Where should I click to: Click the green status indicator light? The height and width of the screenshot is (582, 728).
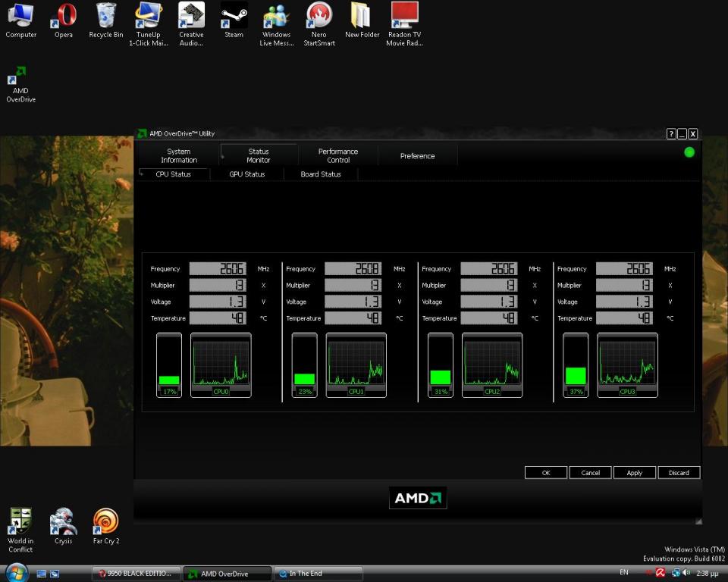tap(689, 152)
